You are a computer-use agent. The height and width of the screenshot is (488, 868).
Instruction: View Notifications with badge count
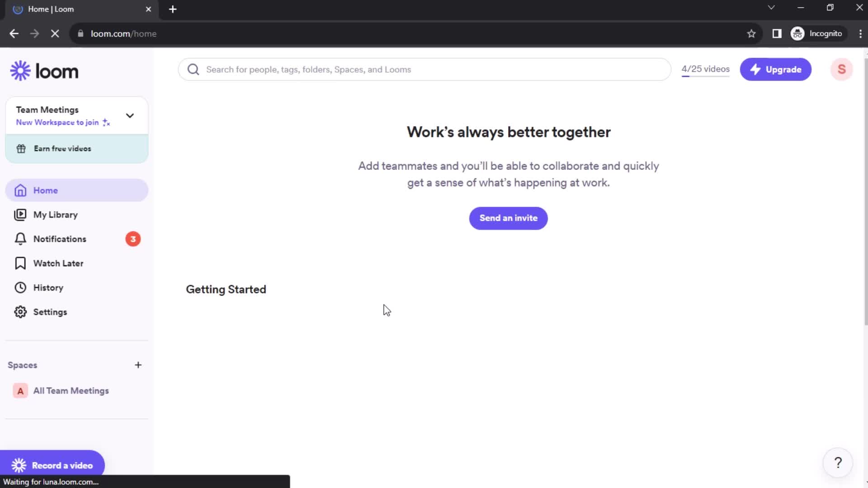click(76, 238)
